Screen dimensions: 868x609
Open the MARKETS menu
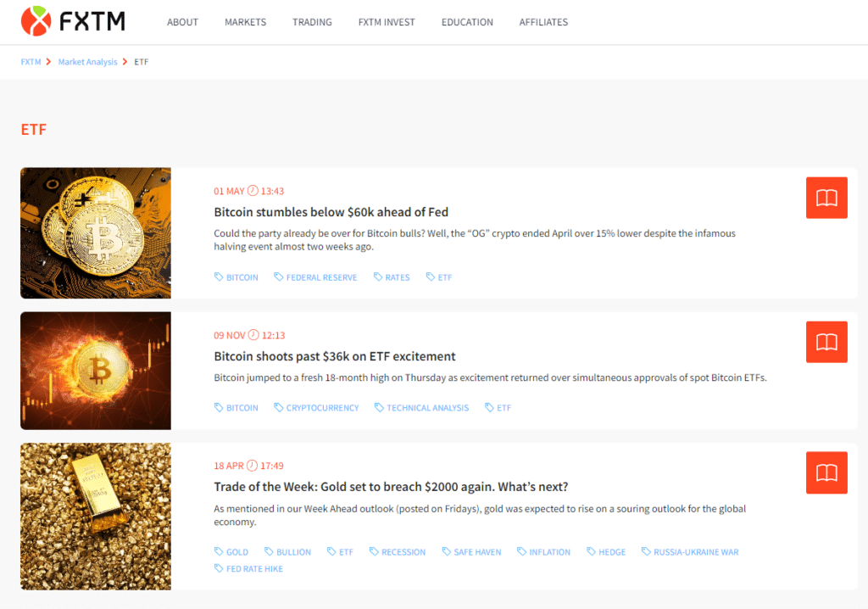point(245,22)
